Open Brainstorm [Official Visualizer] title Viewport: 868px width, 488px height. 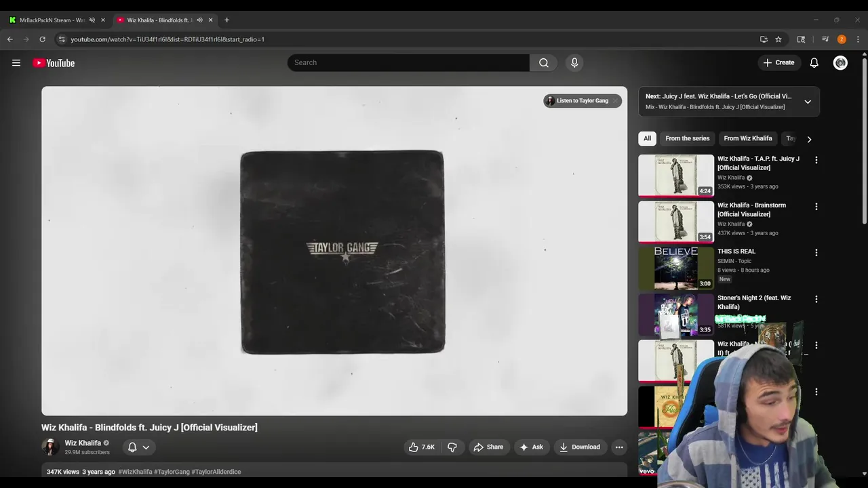751,209
